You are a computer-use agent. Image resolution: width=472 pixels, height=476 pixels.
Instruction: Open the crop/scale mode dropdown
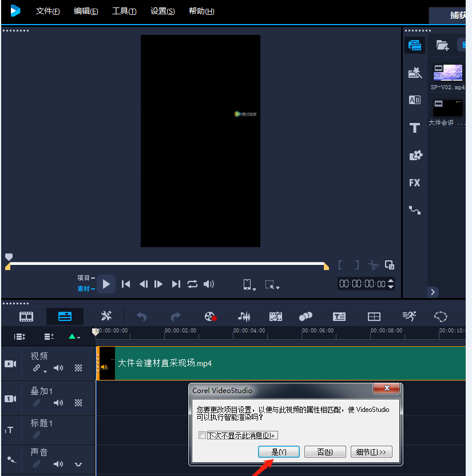pos(272,285)
